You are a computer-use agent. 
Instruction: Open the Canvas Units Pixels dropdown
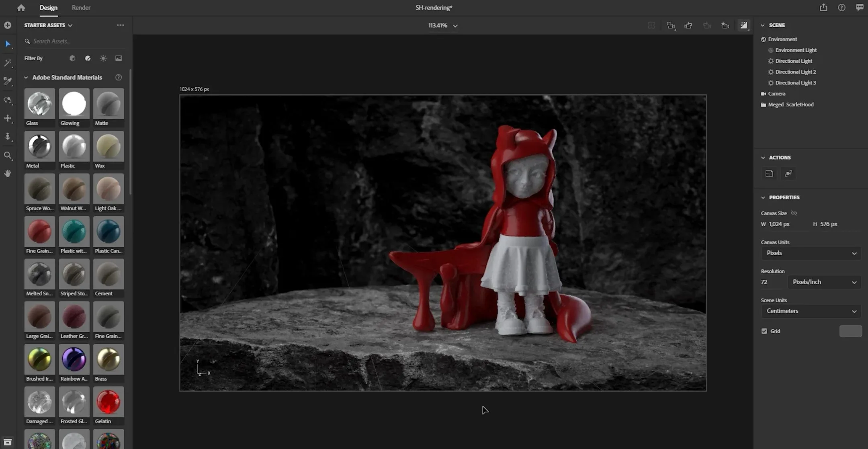(x=811, y=253)
